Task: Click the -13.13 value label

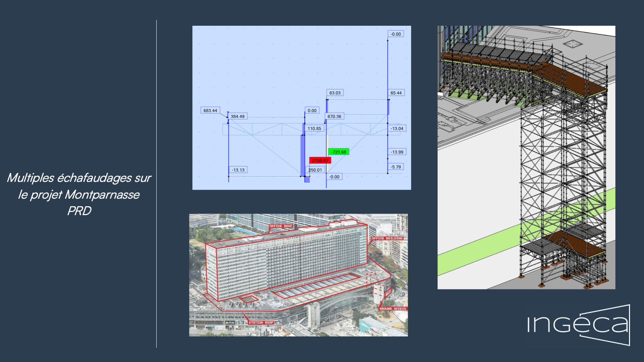Action: coord(238,170)
